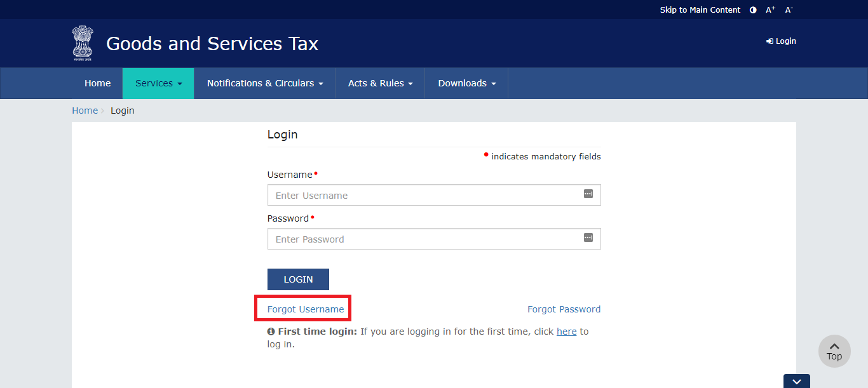Click the Login breadcrumb text

(x=123, y=110)
